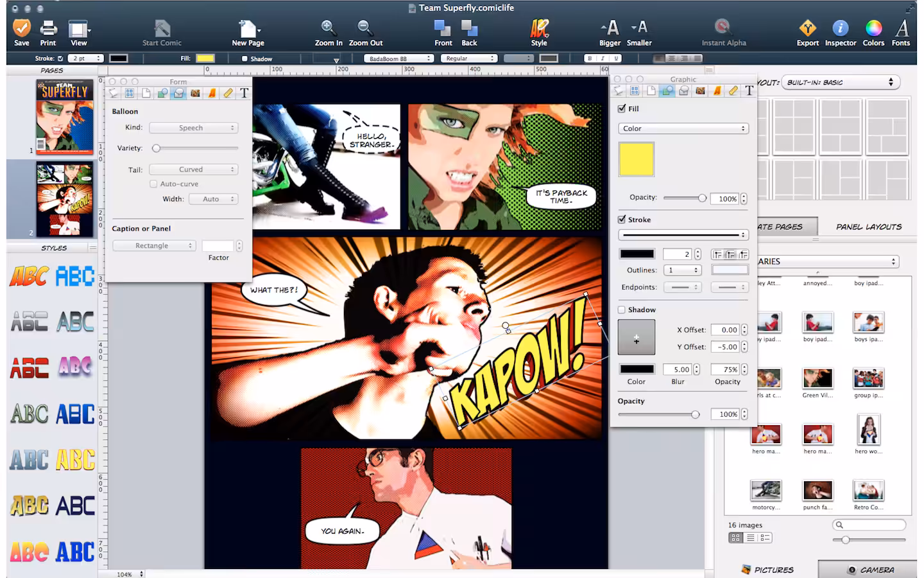
Task: Select page 1 Superfly cover thumbnail
Action: (64, 117)
